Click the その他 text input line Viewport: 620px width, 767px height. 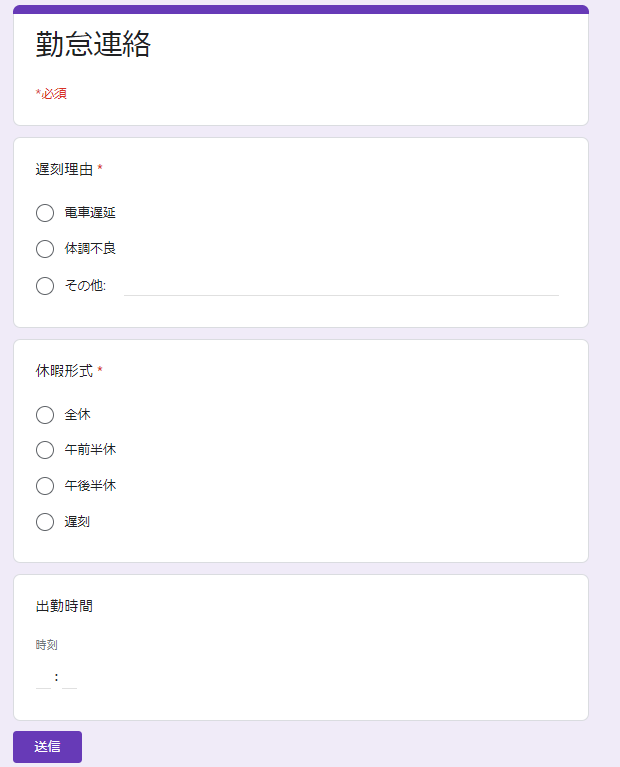coord(340,286)
